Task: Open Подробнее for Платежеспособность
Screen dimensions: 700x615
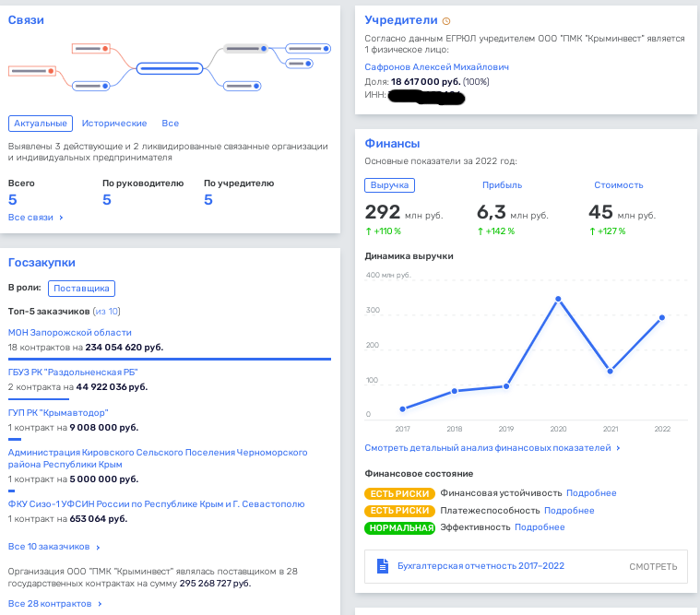Action: tap(569, 511)
